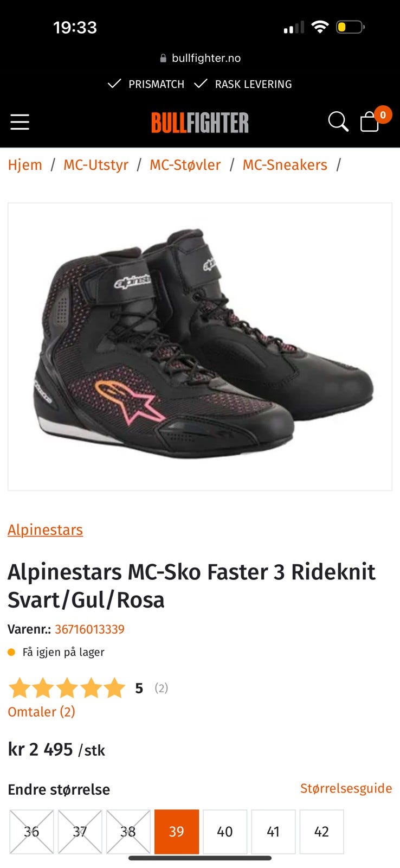Open the Alpinestars brand link

46,529
